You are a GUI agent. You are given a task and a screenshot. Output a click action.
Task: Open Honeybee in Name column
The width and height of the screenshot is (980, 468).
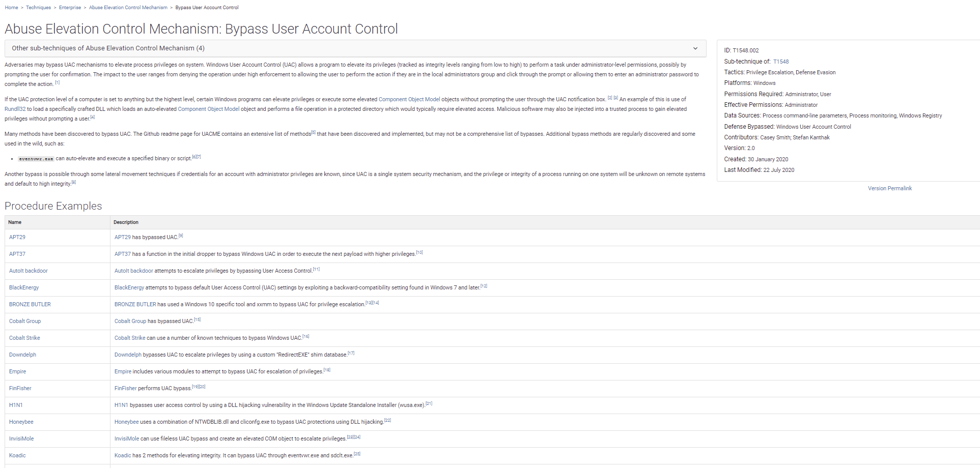(21, 422)
